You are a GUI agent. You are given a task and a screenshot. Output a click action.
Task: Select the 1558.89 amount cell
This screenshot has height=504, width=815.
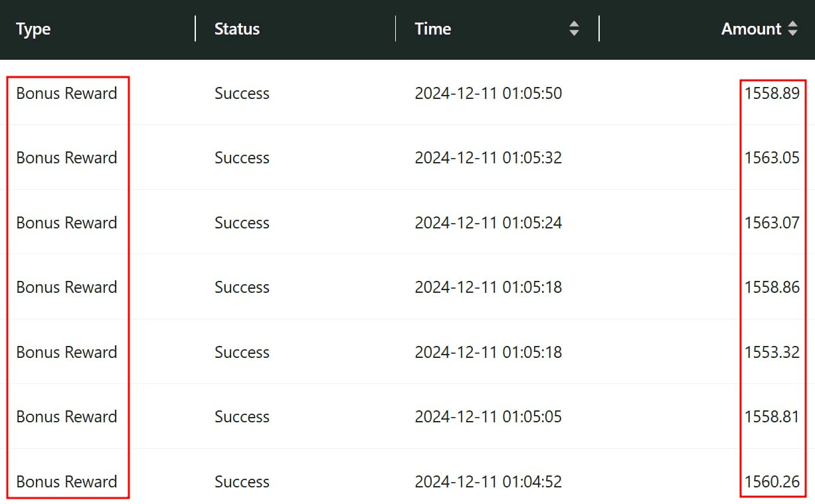[x=772, y=94]
